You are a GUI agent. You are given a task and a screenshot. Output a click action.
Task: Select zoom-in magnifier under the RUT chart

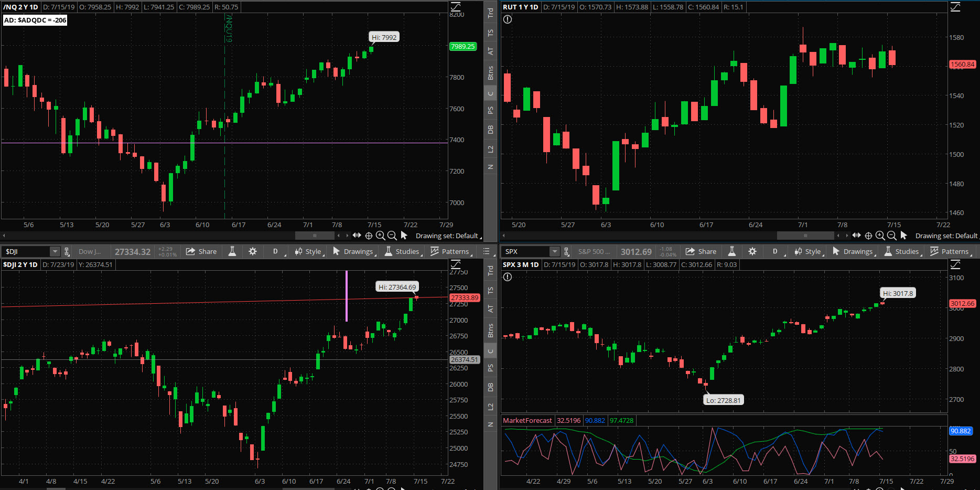(x=880, y=236)
